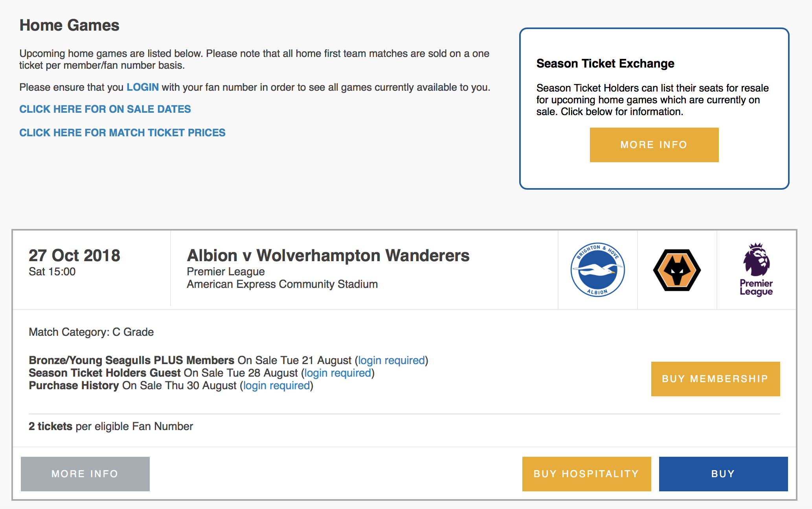The width and height of the screenshot is (812, 509).
Task: Click the BUY MEMBERSHIP button
Action: [715, 379]
